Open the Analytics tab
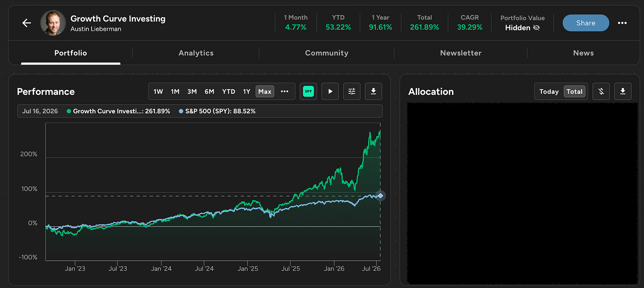The width and height of the screenshot is (644, 288). 196,53
